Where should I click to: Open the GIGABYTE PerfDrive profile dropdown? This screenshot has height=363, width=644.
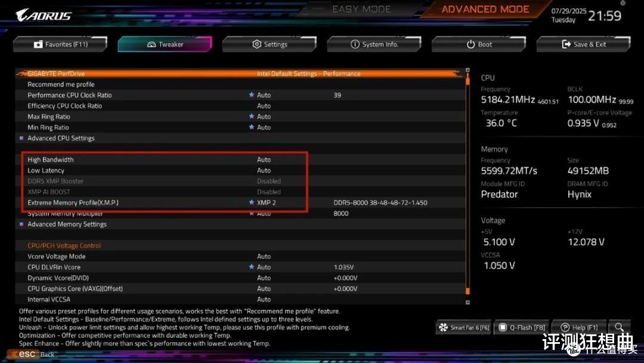pyautogui.click(x=308, y=73)
